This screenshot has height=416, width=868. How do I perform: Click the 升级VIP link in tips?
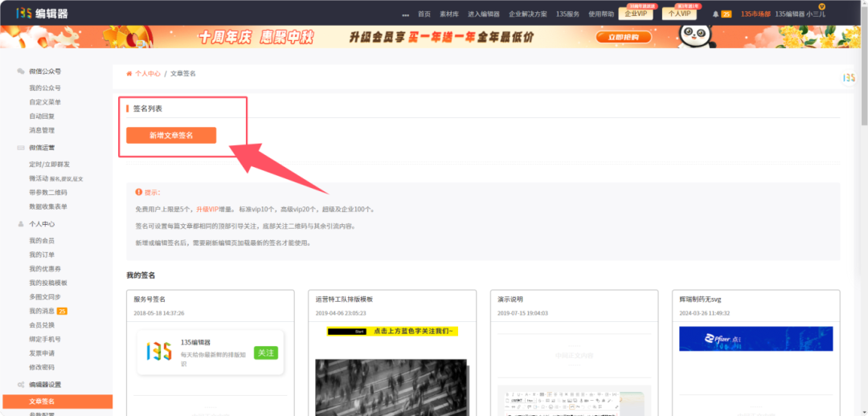[207, 210]
